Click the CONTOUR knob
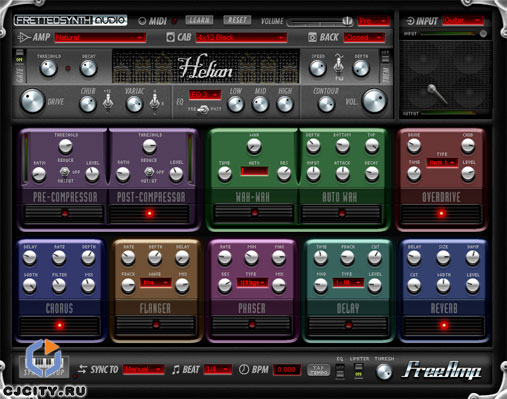Viewport: 507px width, 399px height. [326, 104]
